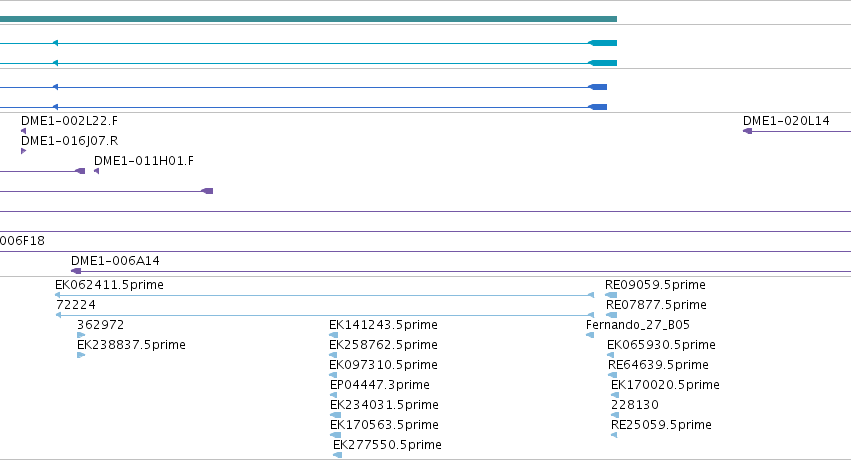The height and width of the screenshot is (460, 851).
Task: Select the EK170020.5prime EST arrow
Action: coord(615,395)
